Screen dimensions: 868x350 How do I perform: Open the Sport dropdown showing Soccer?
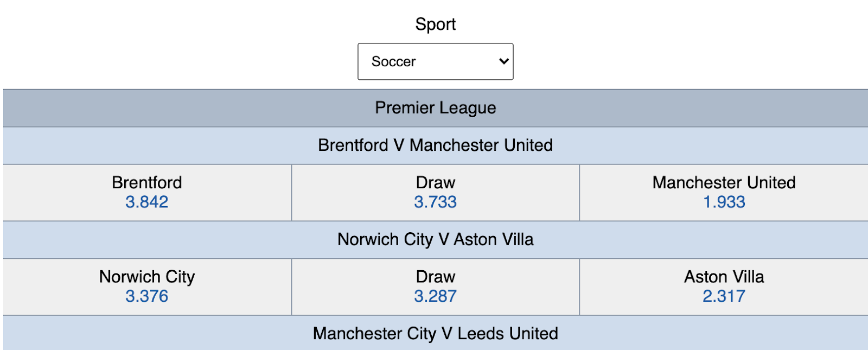pos(435,61)
